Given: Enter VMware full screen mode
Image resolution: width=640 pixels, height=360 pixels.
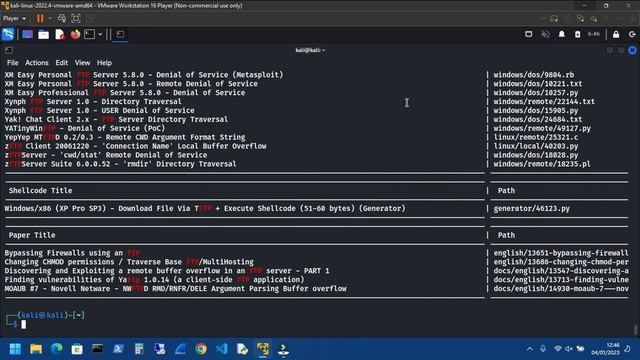Looking at the screenshot, I should pos(76,18).
